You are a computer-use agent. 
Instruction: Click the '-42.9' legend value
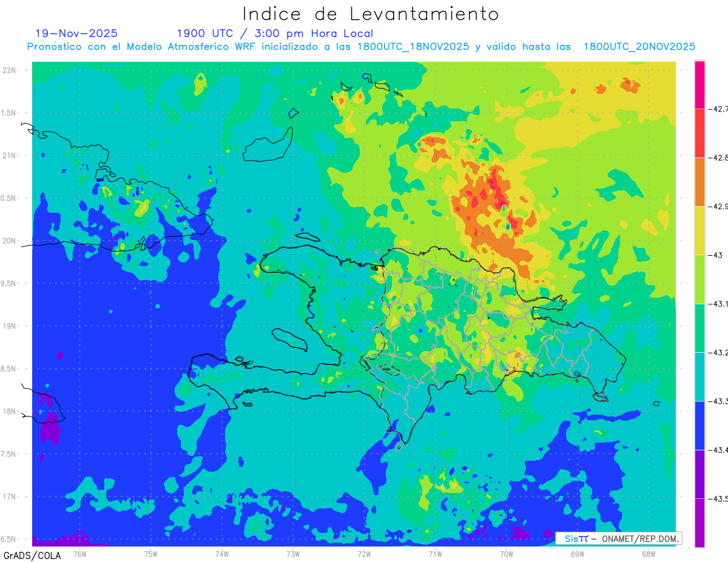click(x=717, y=206)
